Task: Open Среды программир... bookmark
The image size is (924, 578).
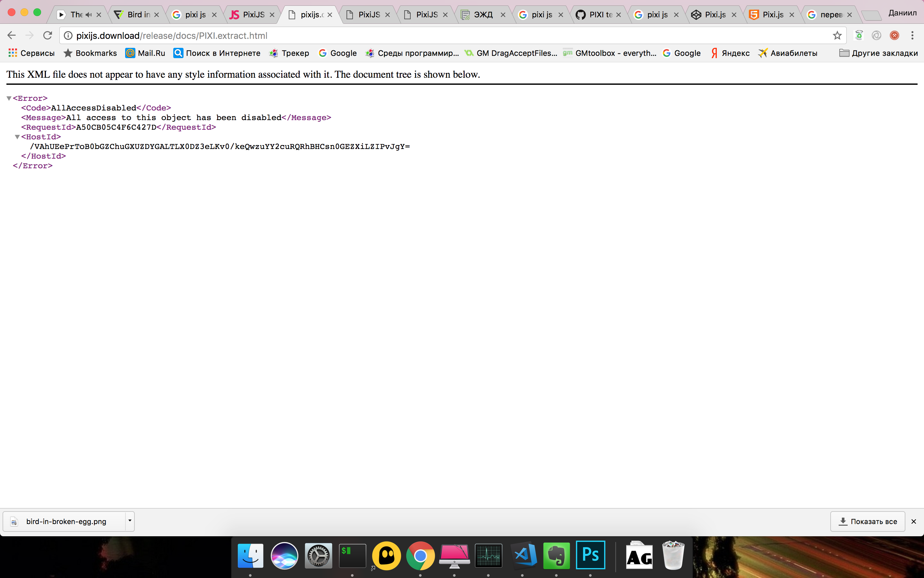Action: coord(412,53)
